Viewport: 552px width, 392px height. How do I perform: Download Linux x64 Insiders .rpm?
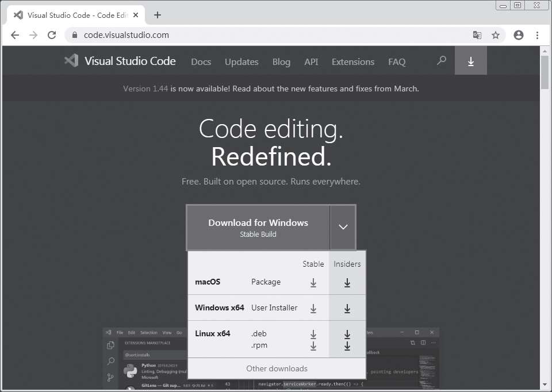(347, 346)
